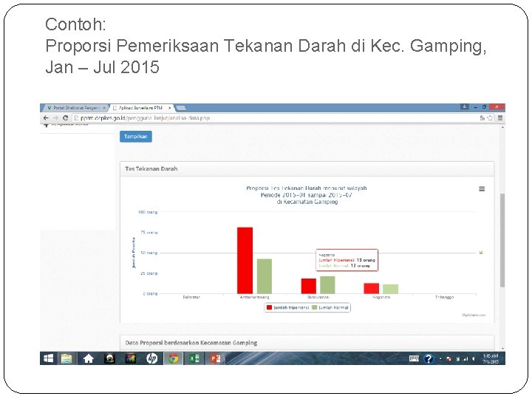
Task: Open the HP app on the taskbar
Action: click(x=151, y=358)
